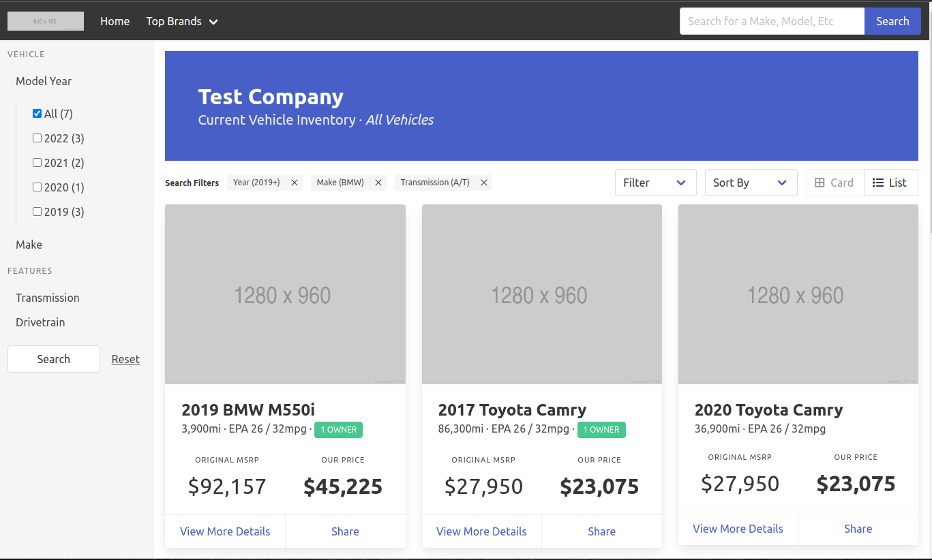Click the 2019 BMW M550i title
This screenshot has height=560, width=932.
point(248,410)
